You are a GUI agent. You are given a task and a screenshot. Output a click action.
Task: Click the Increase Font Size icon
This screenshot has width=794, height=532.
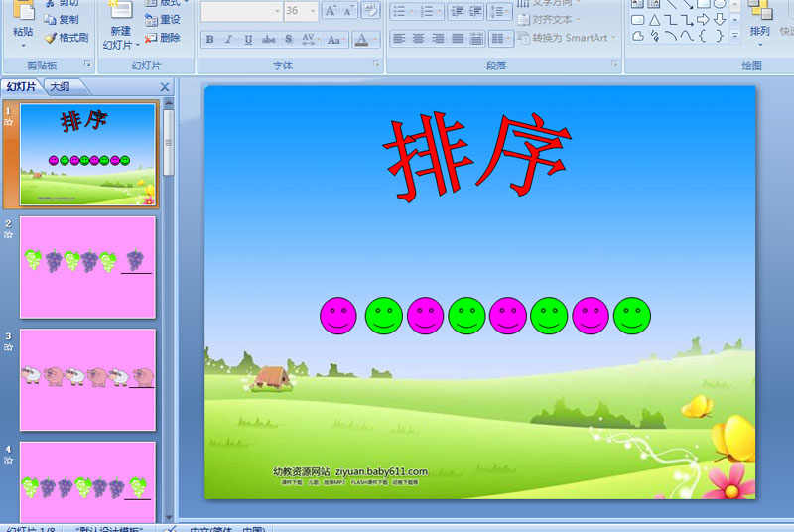point(331,11)
